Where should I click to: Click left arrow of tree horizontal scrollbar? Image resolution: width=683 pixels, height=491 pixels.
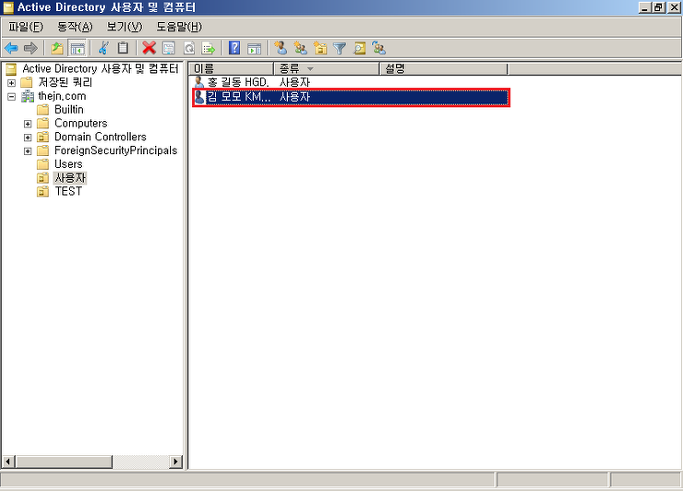coord(9,461)
